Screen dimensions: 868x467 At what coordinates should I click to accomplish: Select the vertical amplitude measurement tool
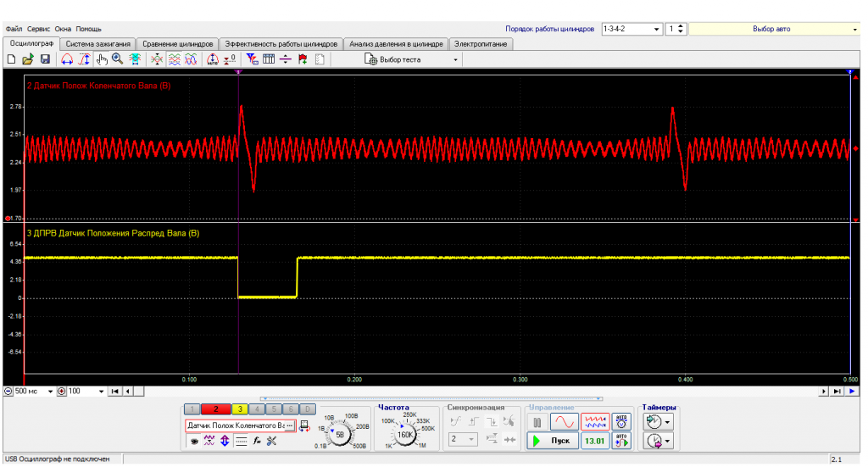pos(84,59)
